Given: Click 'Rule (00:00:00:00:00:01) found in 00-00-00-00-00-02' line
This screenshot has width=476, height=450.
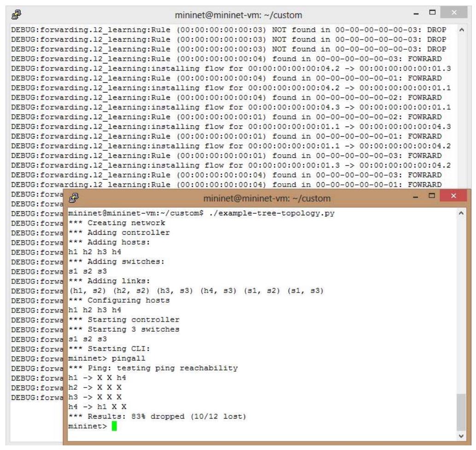Looking at the screenshot, I should [226, 117].
